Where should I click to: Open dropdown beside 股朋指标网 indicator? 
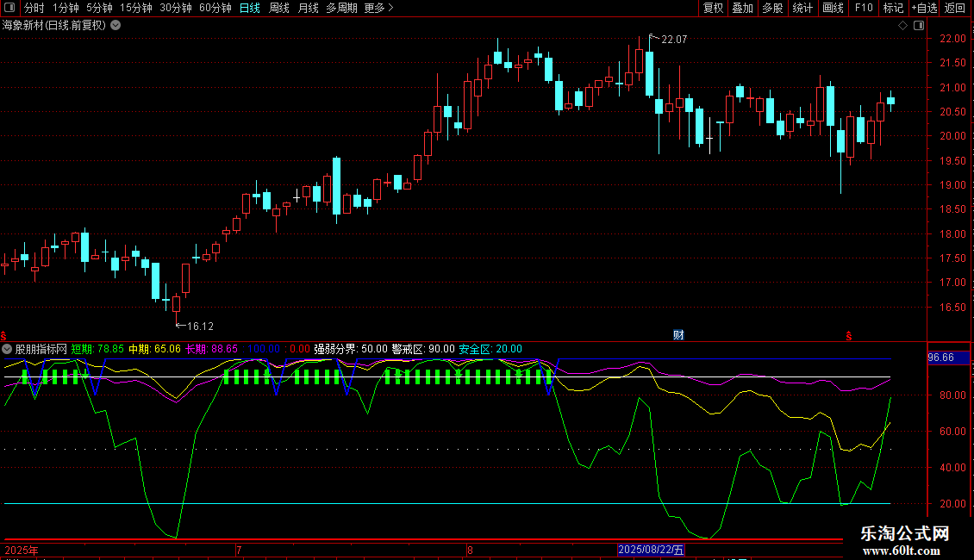(x=7, y=349)
